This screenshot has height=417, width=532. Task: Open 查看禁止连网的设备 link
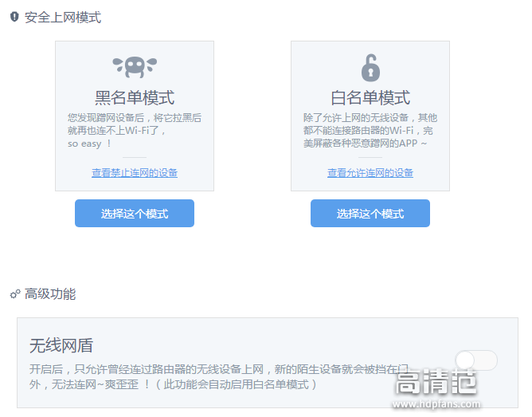pyautogui.click(x=135, y=173)
